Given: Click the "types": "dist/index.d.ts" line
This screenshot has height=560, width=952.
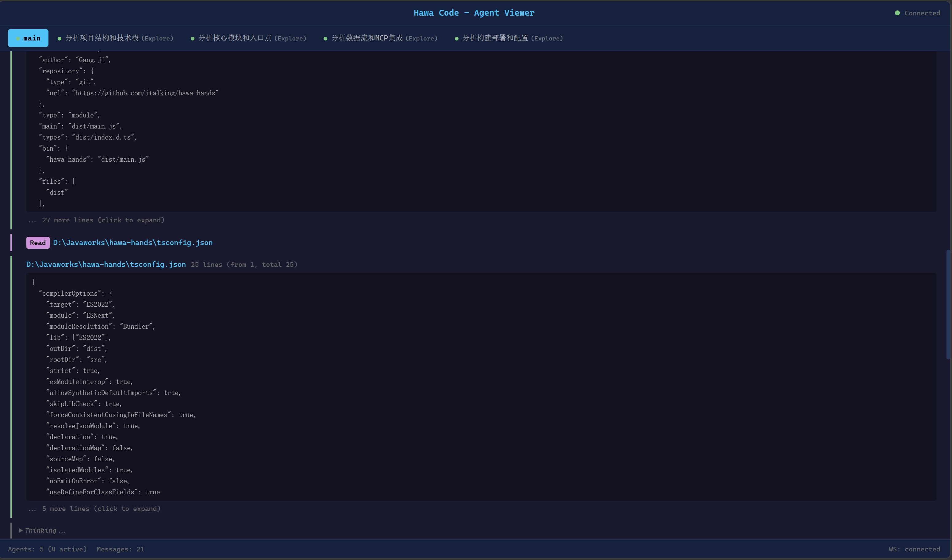Looking at the screenshot, I should pos(88,137).
